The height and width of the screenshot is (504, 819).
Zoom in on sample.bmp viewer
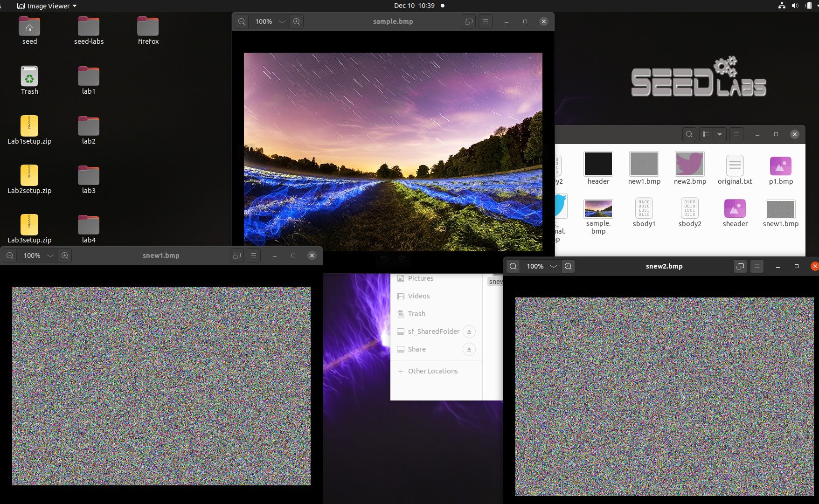pos(297,21)
